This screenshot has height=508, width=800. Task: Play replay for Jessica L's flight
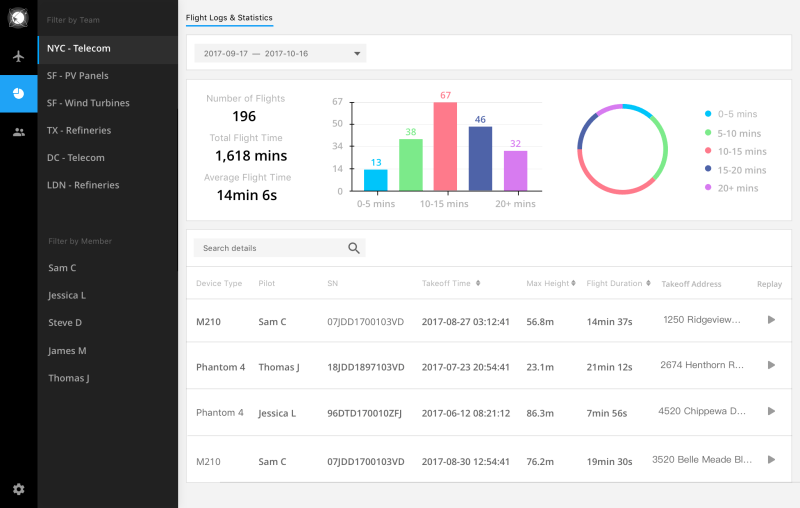(x=770, y=411)
